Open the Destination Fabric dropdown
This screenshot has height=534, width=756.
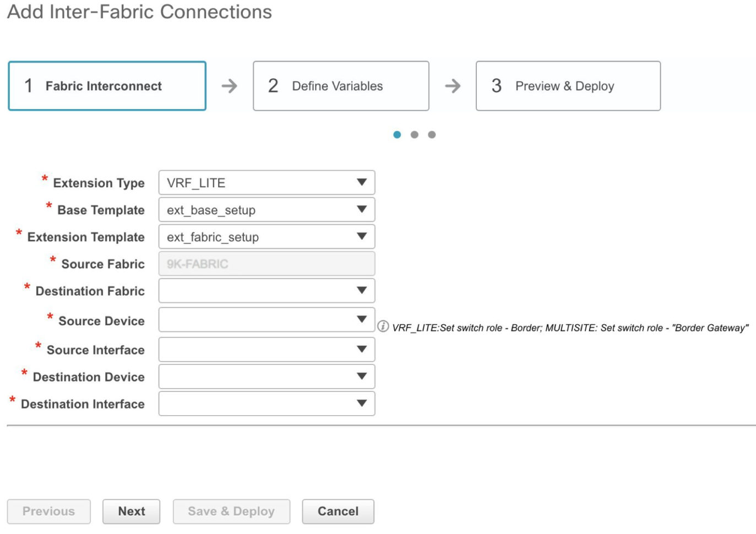click(266, 290)
